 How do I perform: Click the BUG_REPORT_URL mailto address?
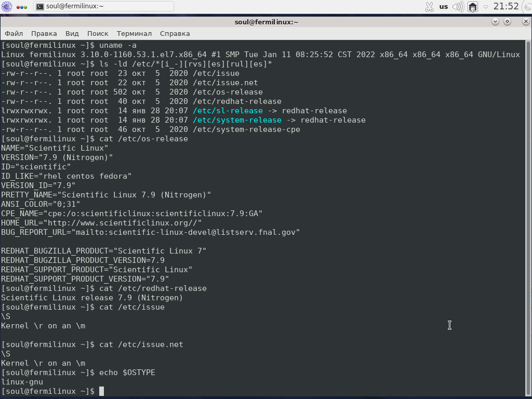click(x=185, y=232)
